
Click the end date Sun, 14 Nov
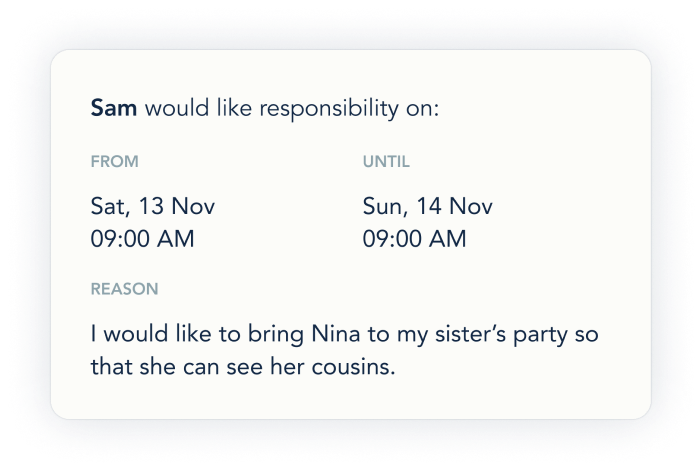[428, 207]
